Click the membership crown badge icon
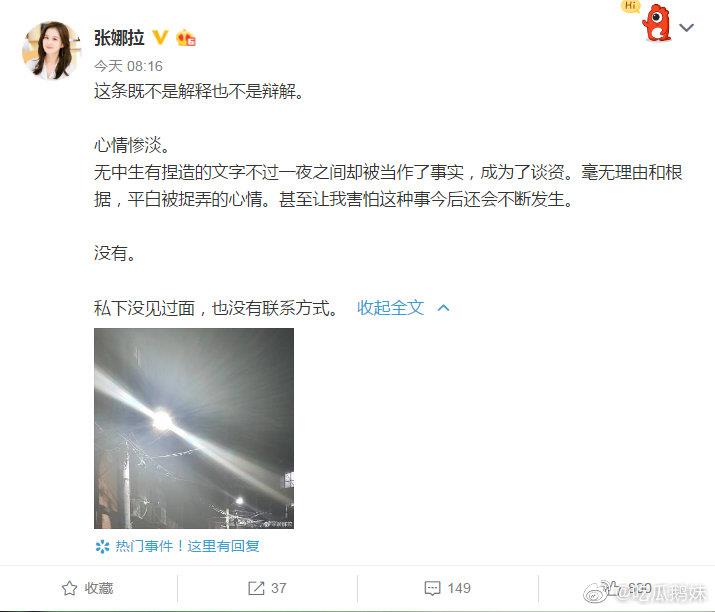The width and height of the screenshot is (715, 612). [186, 37]
